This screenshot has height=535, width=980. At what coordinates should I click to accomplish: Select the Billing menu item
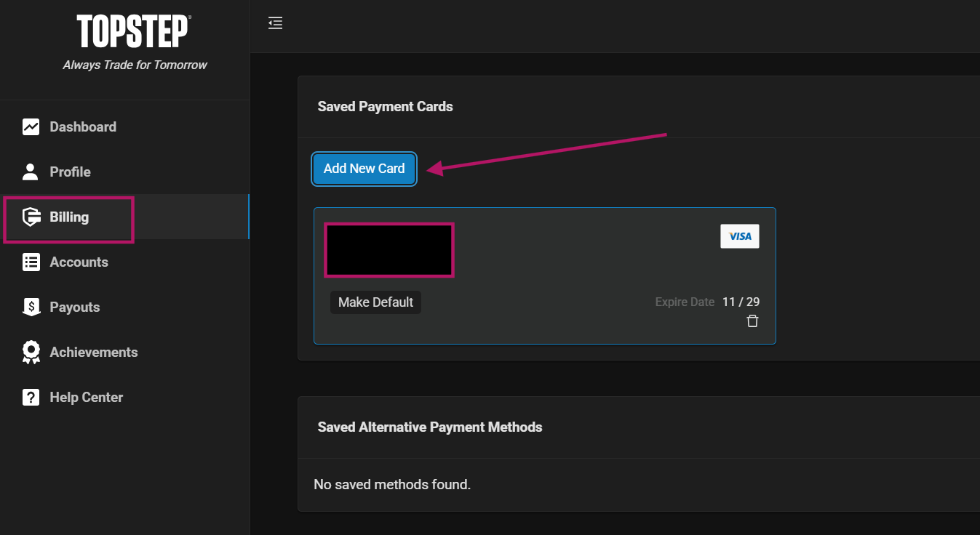point(124,217)
